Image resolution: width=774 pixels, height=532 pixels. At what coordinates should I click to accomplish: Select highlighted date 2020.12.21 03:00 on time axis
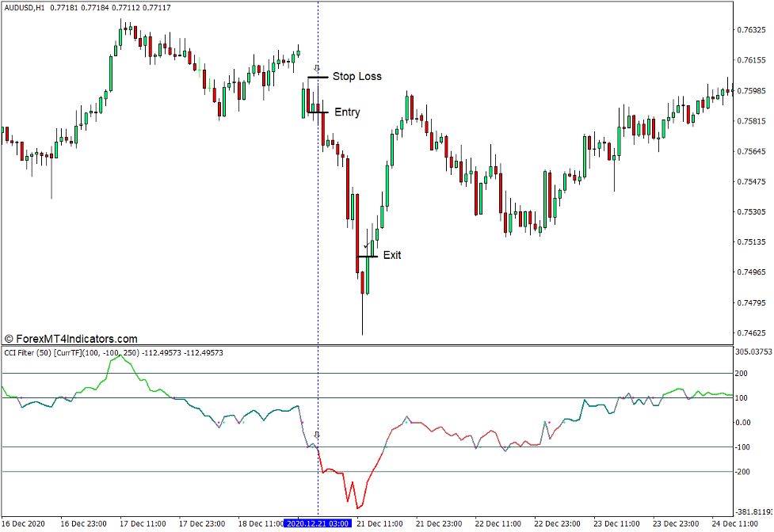pos(318,524)
